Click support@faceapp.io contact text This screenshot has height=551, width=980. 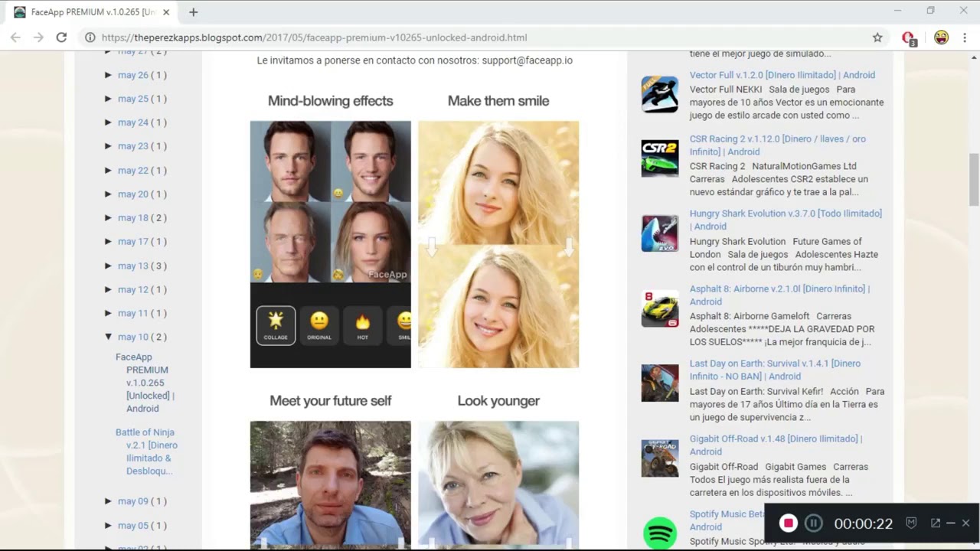pos(527,60)
